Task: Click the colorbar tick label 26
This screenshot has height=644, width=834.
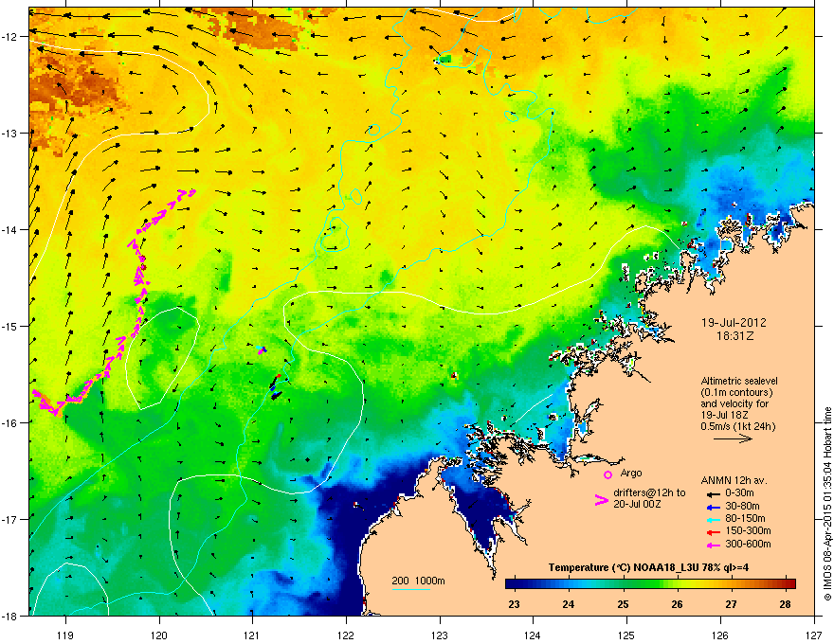Action: click(677, 603)
